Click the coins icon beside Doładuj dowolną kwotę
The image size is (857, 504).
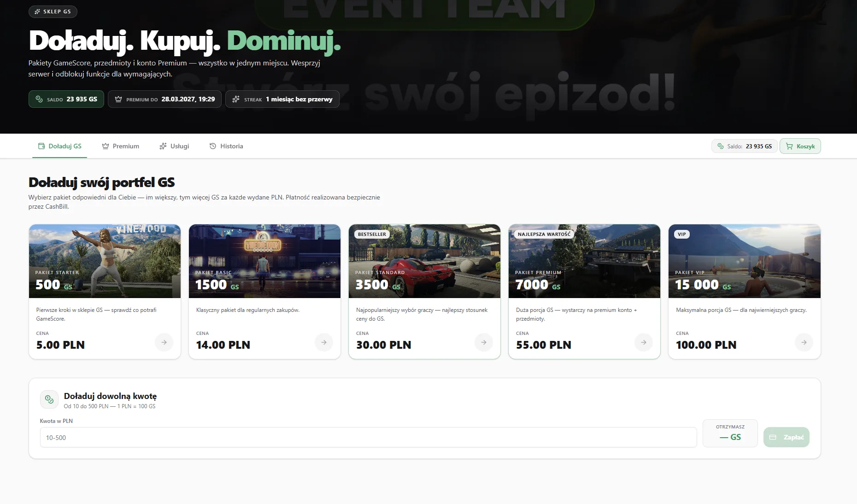[x=49, y=399]
